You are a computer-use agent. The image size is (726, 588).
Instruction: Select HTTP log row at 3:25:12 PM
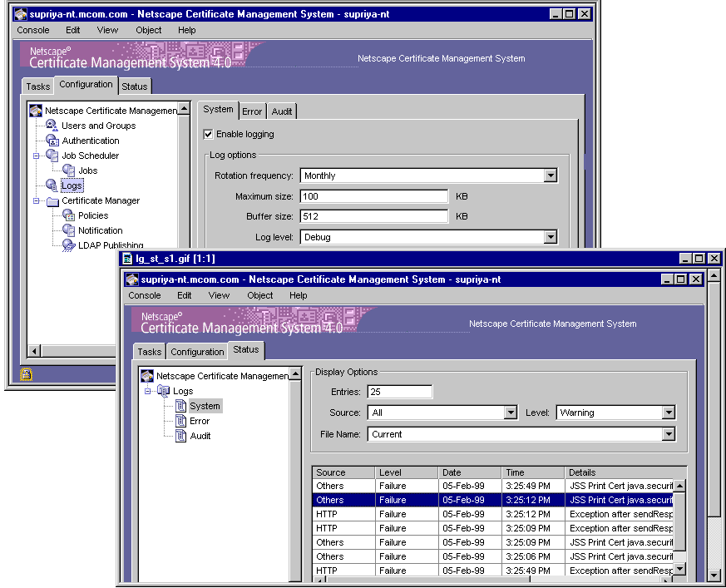tap(493, 514)
